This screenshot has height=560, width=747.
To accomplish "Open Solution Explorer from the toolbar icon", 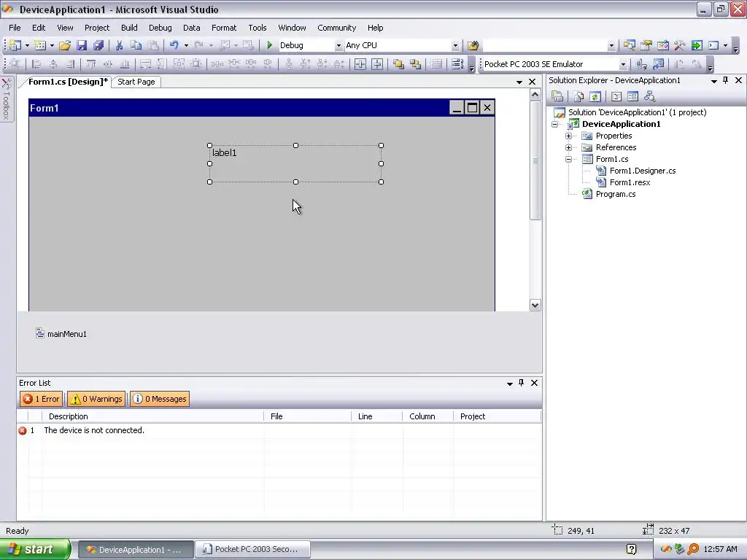I will point(630,45).
